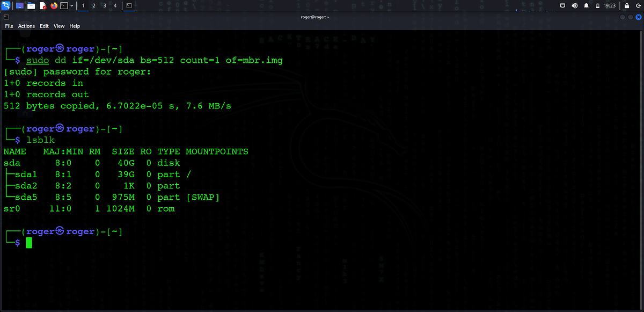Open the display tray applet
The height and width of the screenshot is (312, 644).
561,5
